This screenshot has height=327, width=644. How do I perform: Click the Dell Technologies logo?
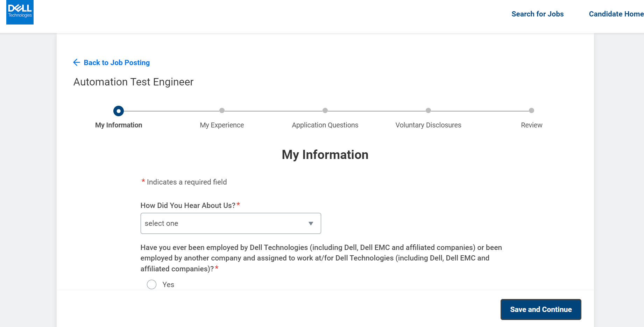20,12
